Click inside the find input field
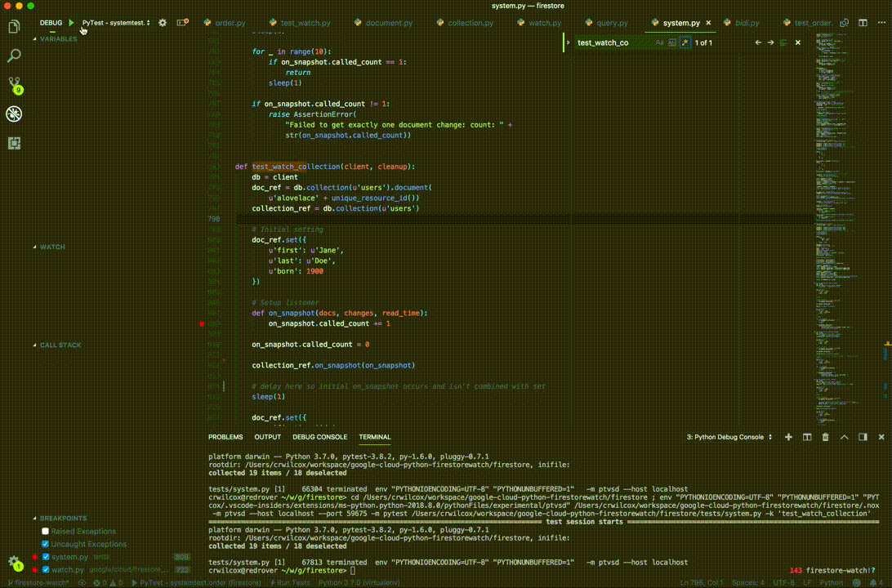 pyautogui.click(x=613, y=42)
